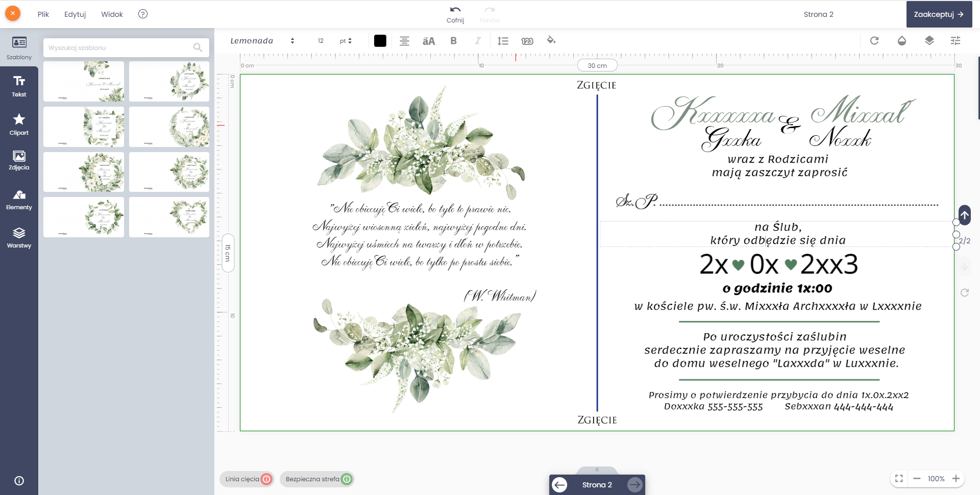Open the Szablony templates panel

(x=19, y=48)
